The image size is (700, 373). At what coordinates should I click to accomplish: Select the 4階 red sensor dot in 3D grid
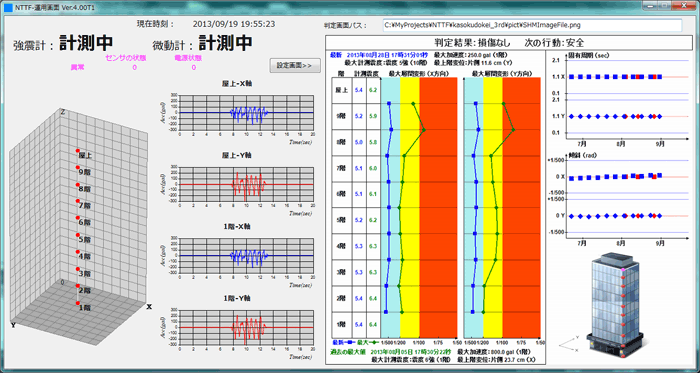(x=78, y=252)
